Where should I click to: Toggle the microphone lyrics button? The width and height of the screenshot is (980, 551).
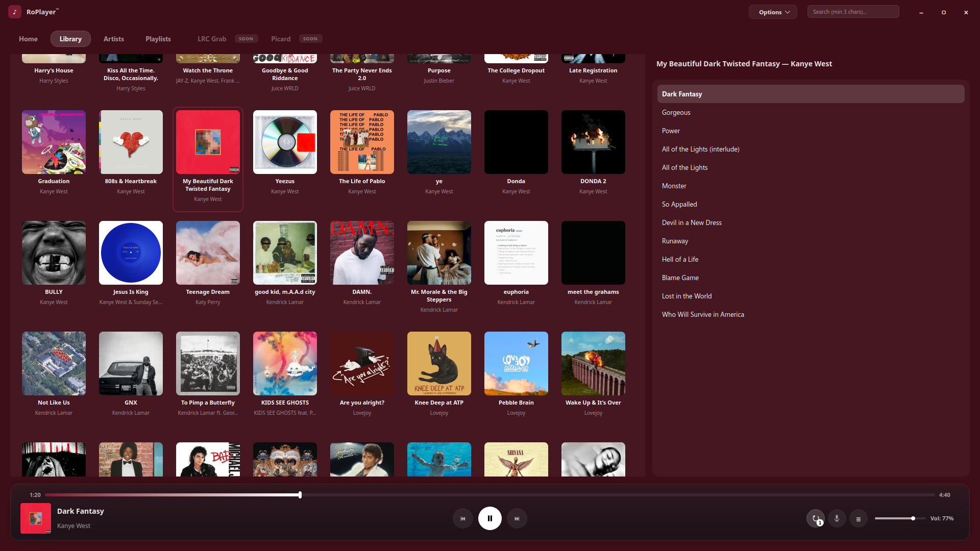[x=837, y=518]
